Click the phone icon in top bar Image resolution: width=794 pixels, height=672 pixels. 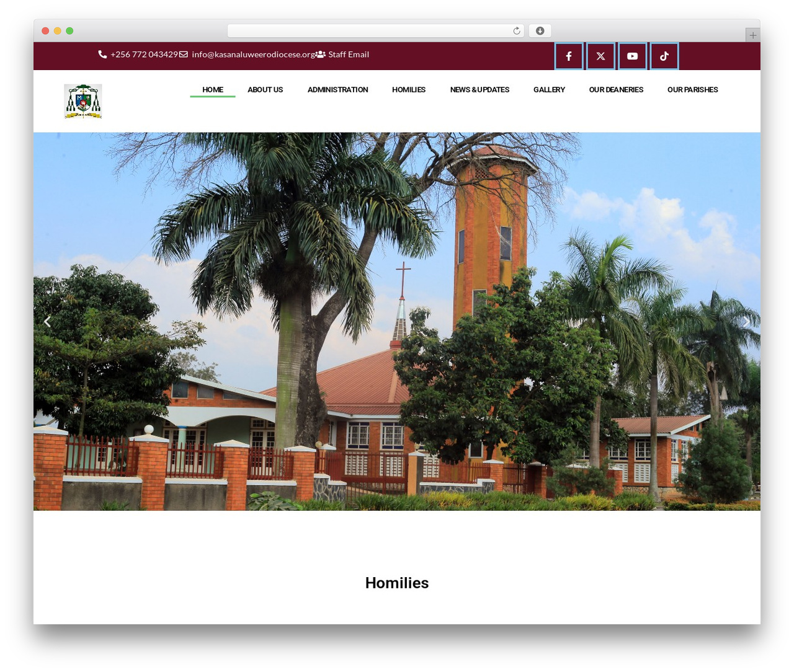pos(102,55)
